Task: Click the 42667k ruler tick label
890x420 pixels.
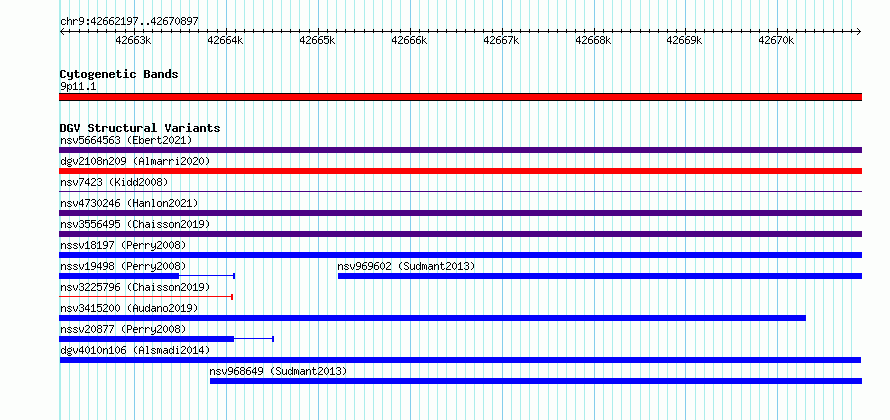Action: point(501,40)
